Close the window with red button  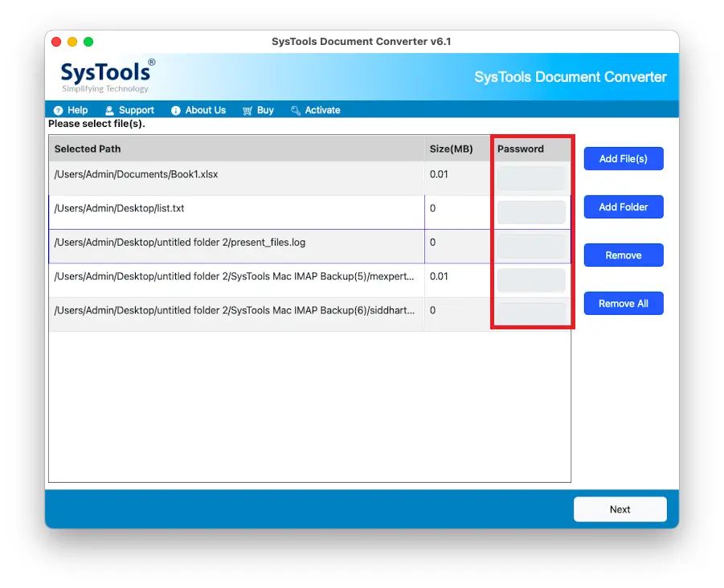[x=56, y=42]
